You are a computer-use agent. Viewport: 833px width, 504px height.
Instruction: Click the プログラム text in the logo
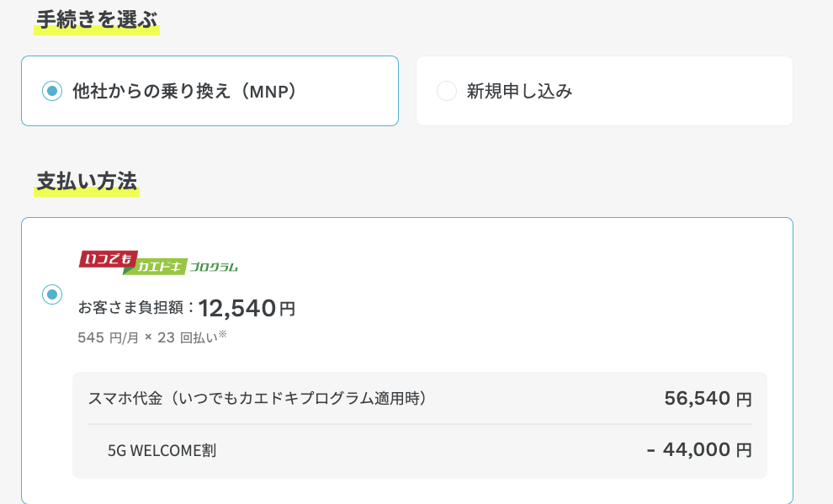pyautogui.click(x=214, y=268)
